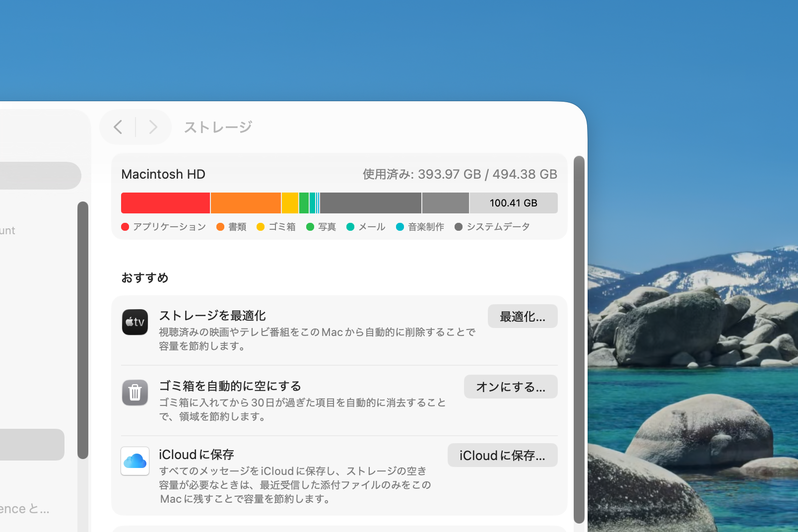Viewport: 798px width, 532px height.
Task: Navigate back with the left chevron
Action: 118,127
